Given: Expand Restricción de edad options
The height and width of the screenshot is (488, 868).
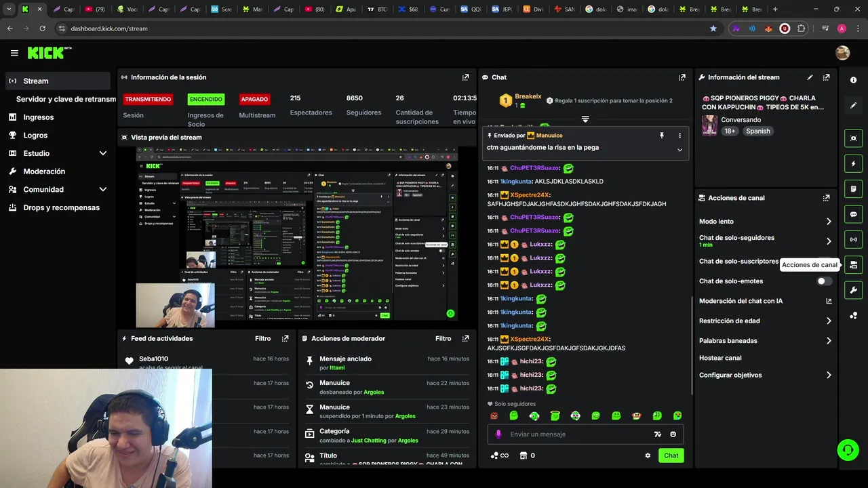Looking at the screenshot, I should 829,321.
